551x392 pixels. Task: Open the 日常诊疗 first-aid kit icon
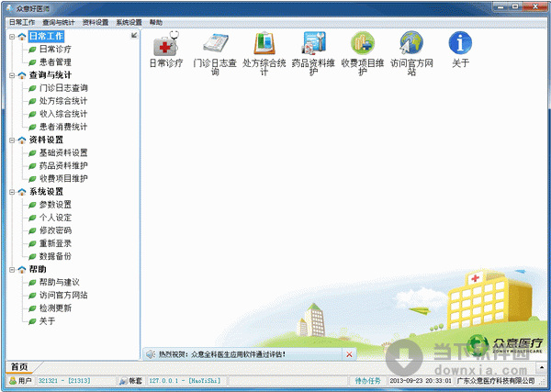(x=166, y=43)
